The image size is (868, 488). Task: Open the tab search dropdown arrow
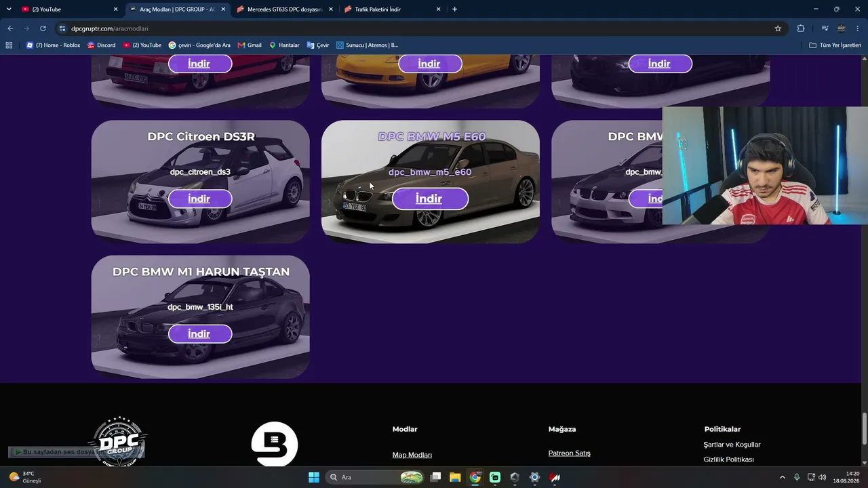9,9
